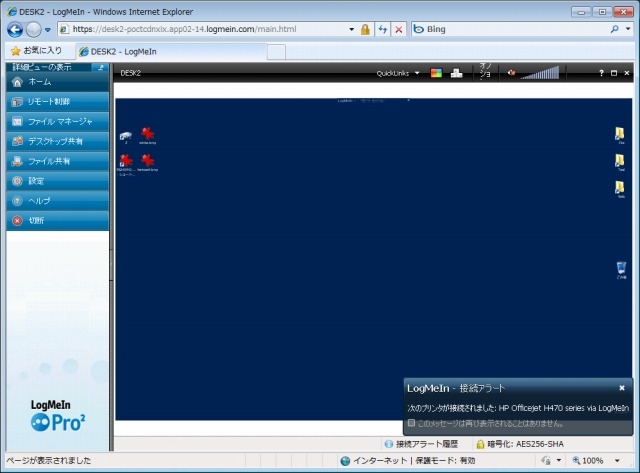Click the browser Back button
Viewport: 640px width, 473px height.
pos(15,29)
